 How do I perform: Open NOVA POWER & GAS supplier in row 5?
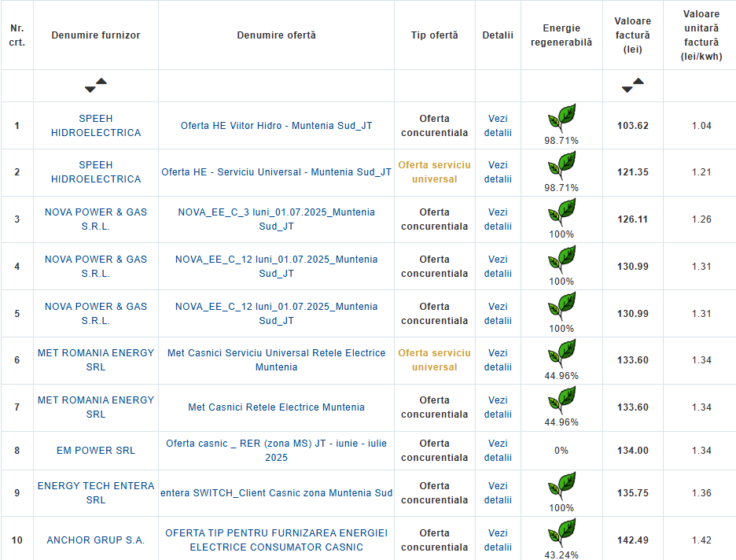coord(96,314)
